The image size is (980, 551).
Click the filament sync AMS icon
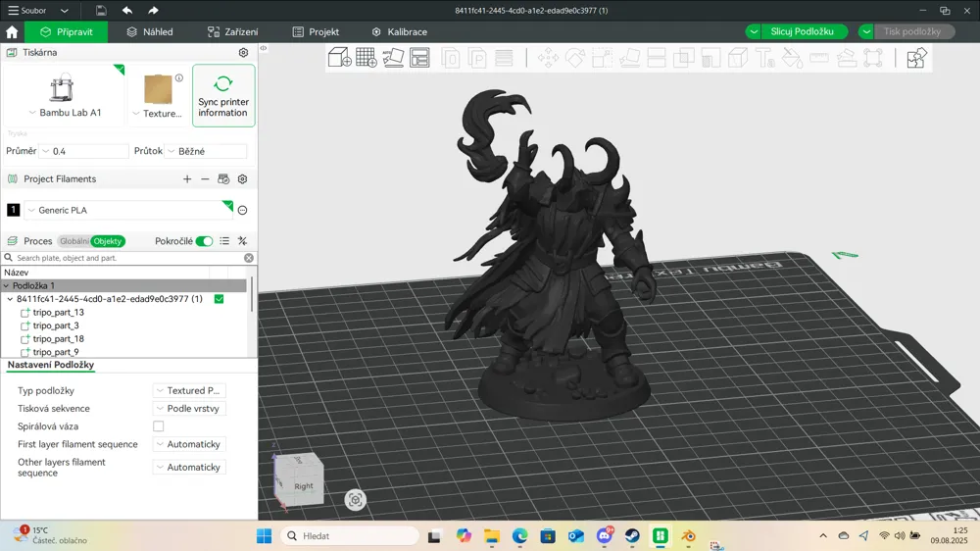(x=223, y=178)
